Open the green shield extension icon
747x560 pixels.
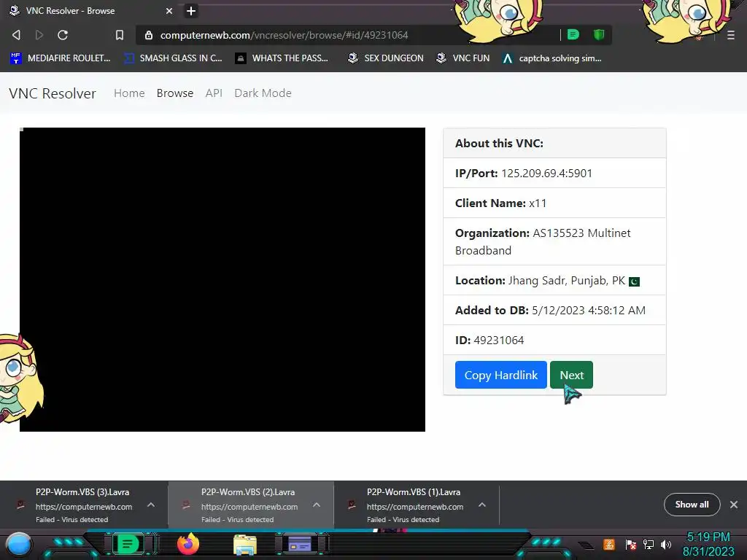point(599,34)
